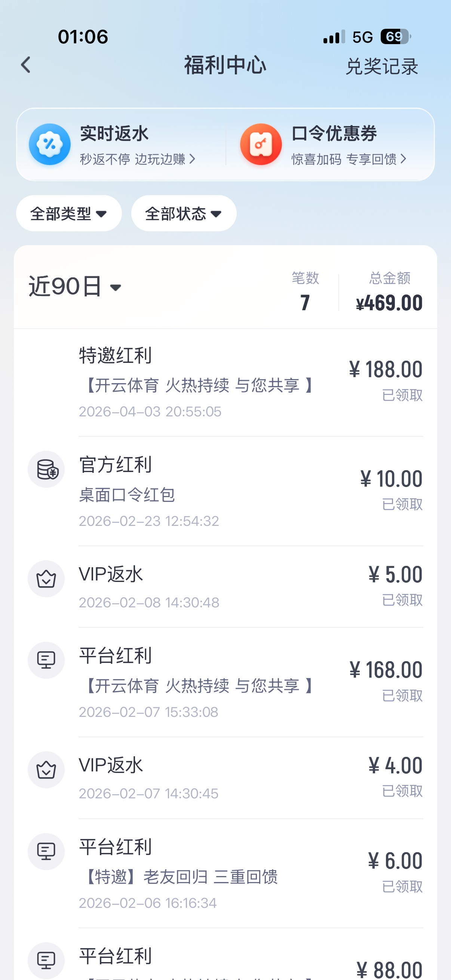Expand the 近90日 date range selector
The width and height of the screenshot is (451, 980).
point(76,287)
